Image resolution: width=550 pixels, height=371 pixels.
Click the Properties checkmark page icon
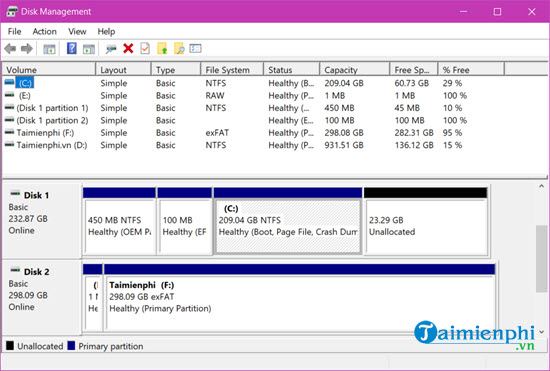(145, 48)
